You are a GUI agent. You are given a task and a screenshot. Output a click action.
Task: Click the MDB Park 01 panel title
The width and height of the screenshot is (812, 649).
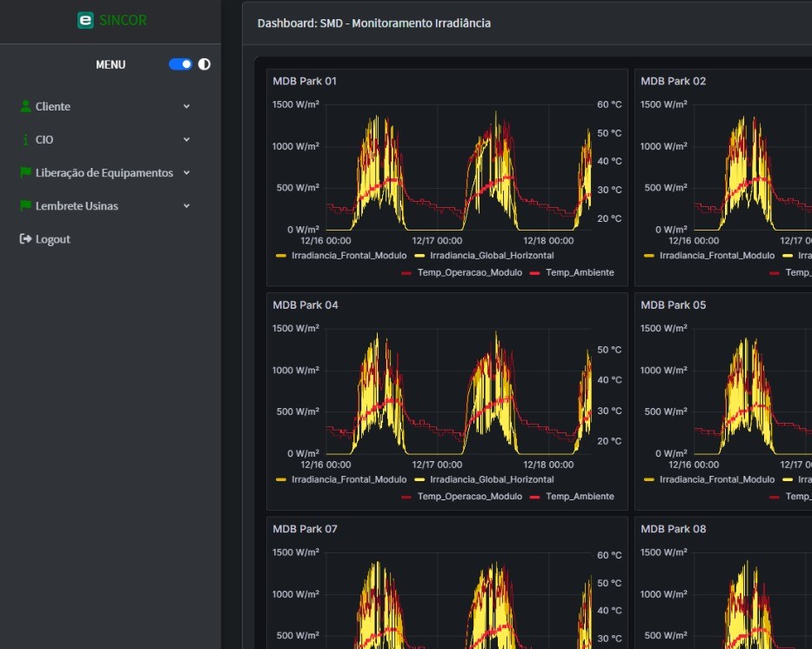(305, 81)
